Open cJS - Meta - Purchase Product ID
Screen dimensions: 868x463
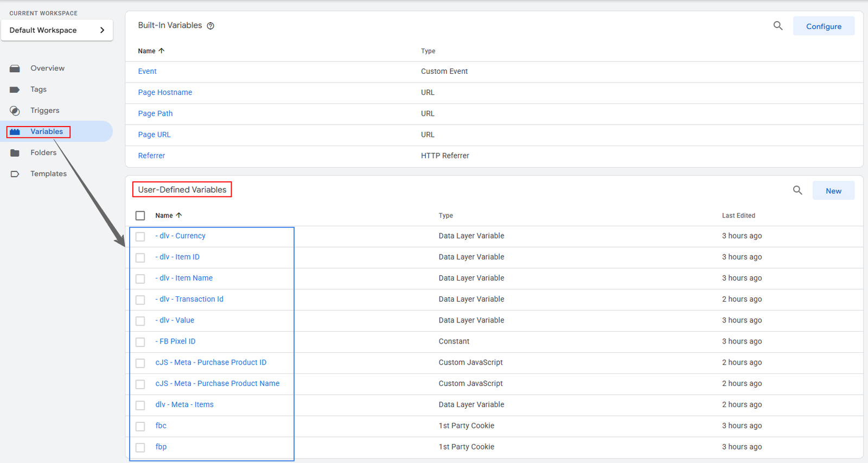point(211,363)
